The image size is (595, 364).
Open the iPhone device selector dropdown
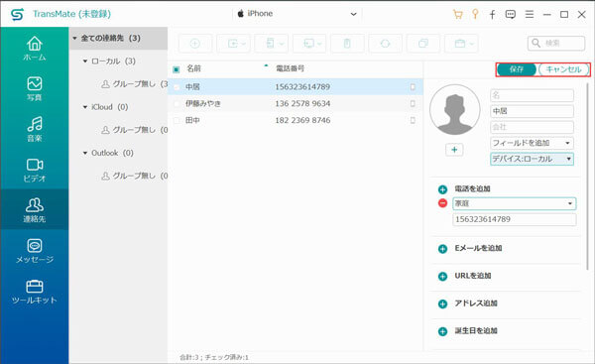click(297, 14)
